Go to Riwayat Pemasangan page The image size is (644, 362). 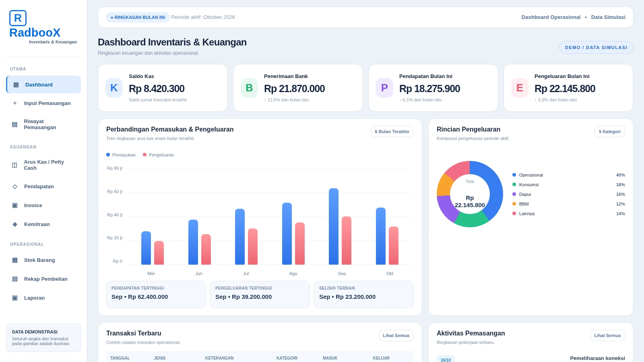pyautogui.click(x=43, y=124)
